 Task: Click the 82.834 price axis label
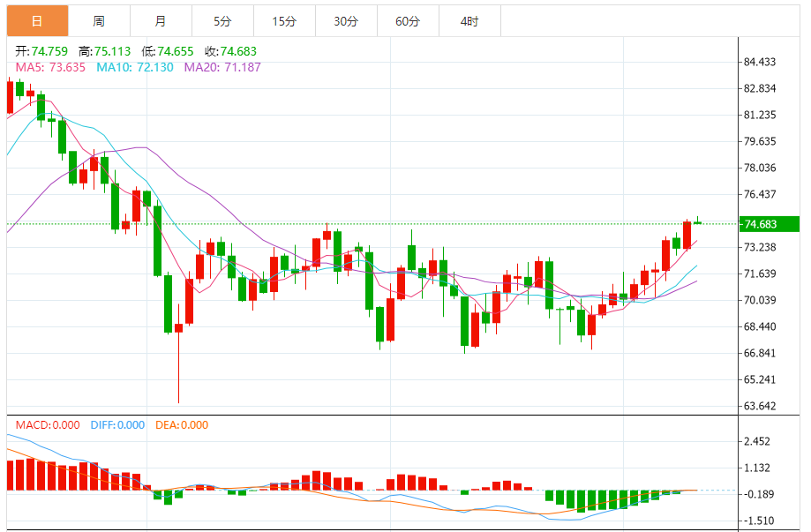point(760,88)
